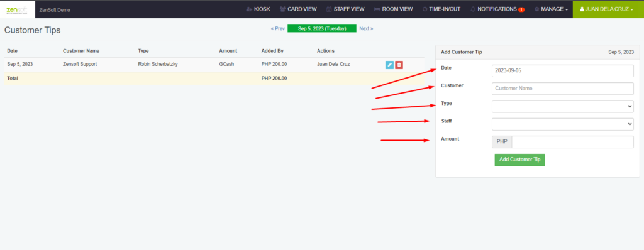This screenshot has height=250, width=644.
Task: Edit the Zensoft Support tip entry
Action: (x=389, y=65)
